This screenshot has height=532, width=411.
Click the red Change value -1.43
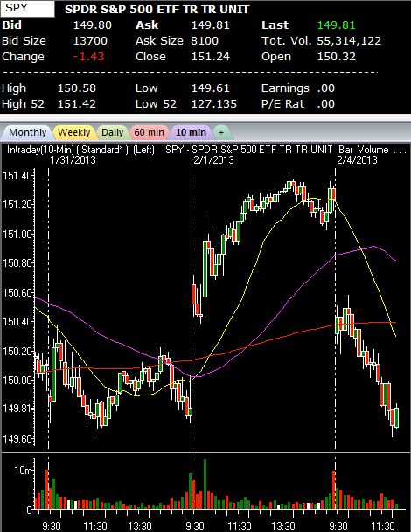point(88,56)
